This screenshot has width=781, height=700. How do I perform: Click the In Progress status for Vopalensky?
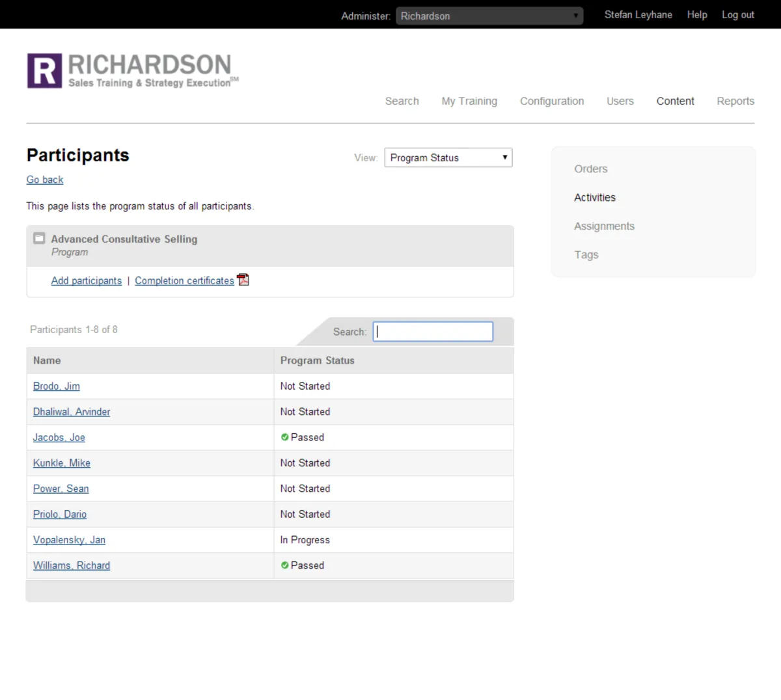point(305,540)
